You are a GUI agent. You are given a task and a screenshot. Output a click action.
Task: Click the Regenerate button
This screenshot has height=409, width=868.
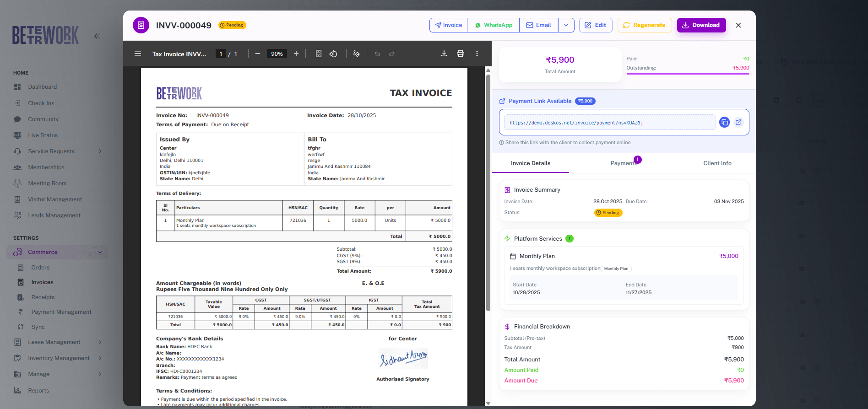[645, 25]
